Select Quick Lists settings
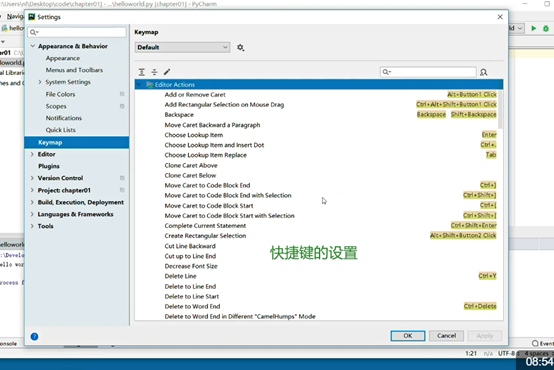The height and width of the screenshot is (370, 554). (60, 130)
